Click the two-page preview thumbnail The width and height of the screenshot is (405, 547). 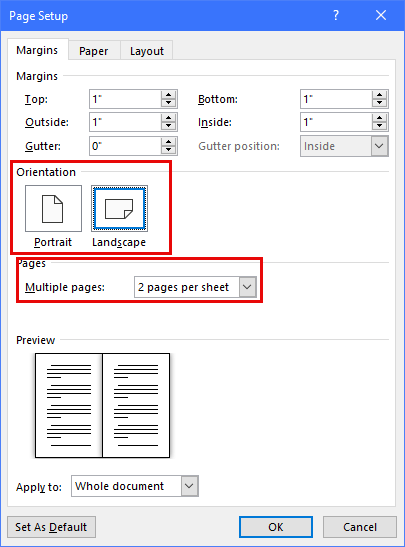click(103, 405)
